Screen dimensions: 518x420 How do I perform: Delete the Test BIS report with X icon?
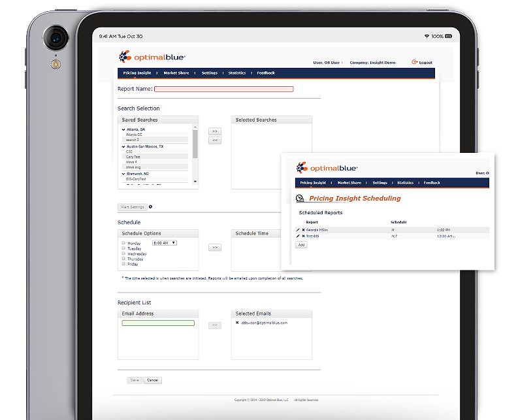(x=303, y=236)
